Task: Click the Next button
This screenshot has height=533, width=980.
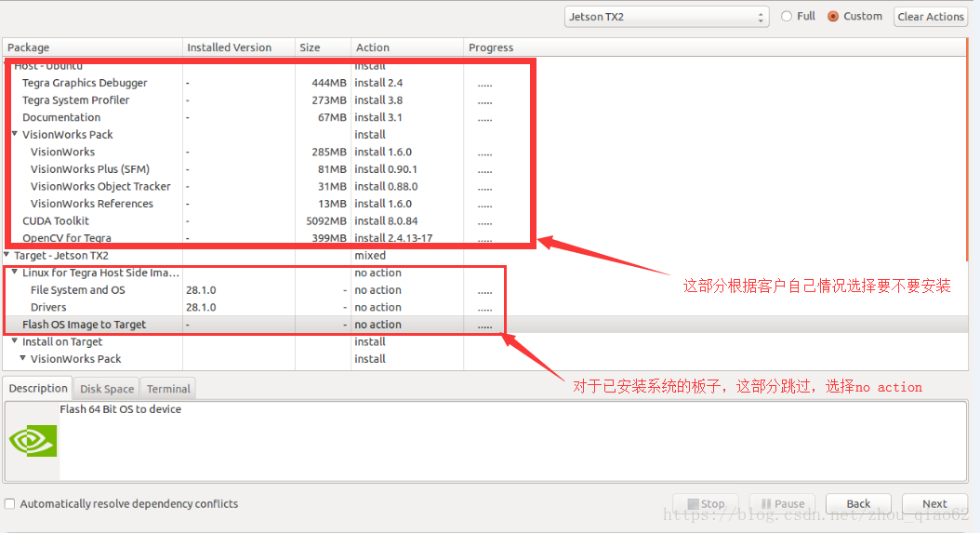Action: [x=934, y=503]
